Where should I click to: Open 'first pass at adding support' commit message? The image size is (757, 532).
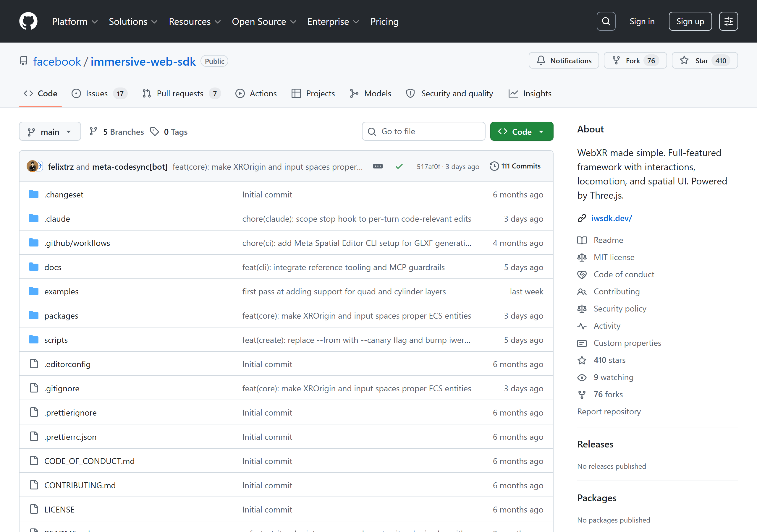click(344, 291)
